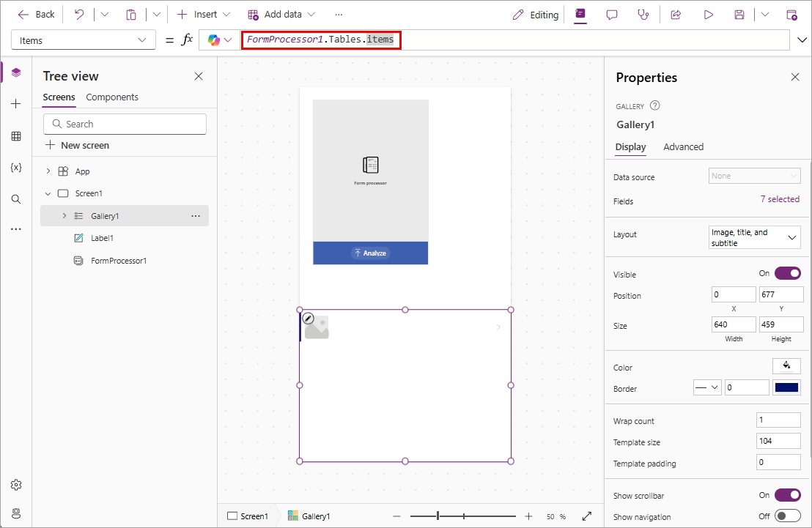The width and height of the screenshot is (812, 528).
Task: Run the App checker stethoscope icon
Action: (x=643, y=15)
